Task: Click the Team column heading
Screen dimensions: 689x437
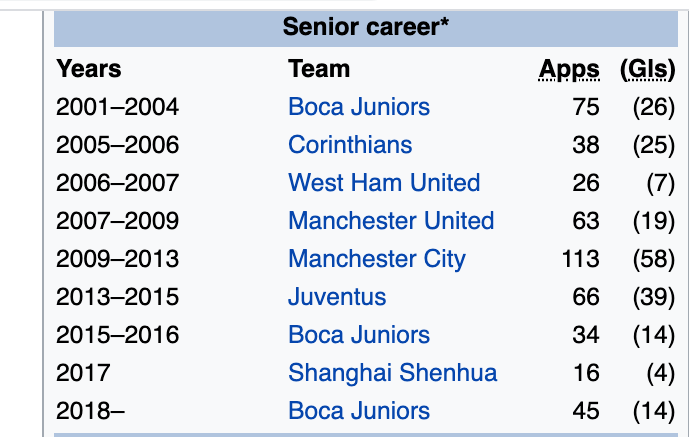Action: (319, 69)
